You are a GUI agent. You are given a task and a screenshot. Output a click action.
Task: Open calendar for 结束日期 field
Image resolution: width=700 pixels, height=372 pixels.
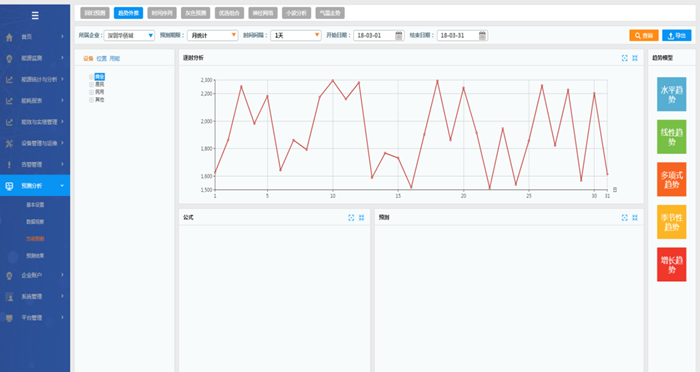click(483, 35)
